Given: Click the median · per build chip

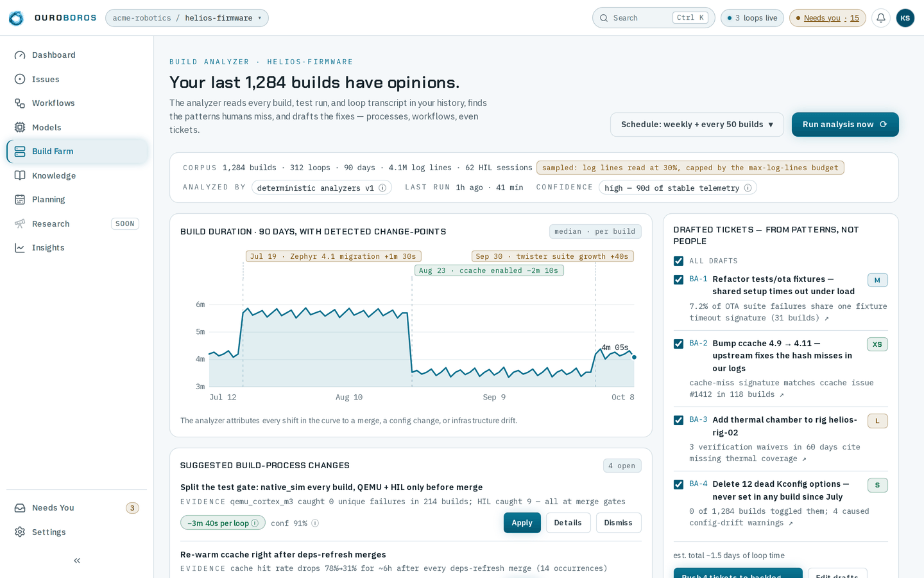Looking at the screenshot, I should [595, 232].
